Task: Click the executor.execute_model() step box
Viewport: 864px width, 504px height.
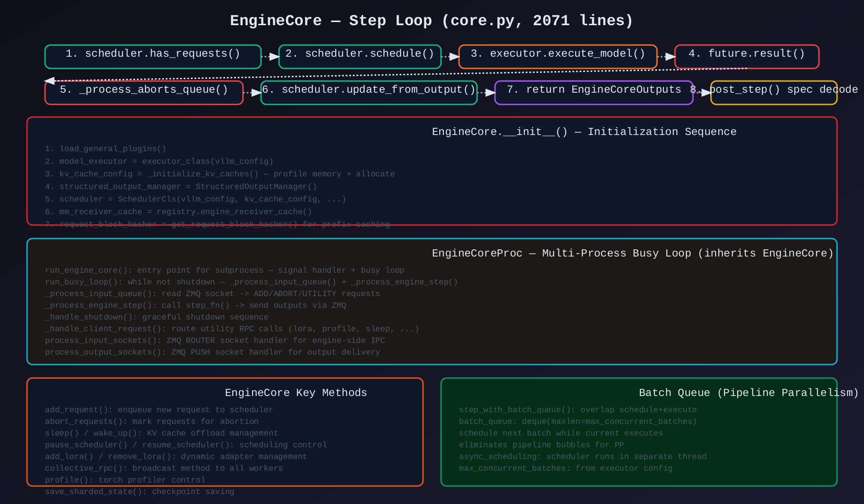Action: point(558,57)
